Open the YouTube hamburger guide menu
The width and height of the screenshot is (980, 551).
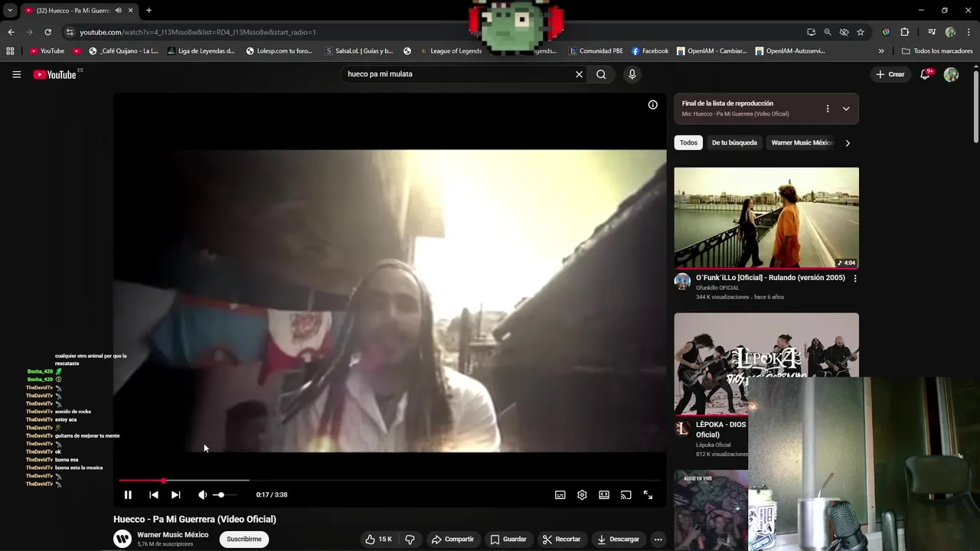pyautogui.click(x=16, y=74)
